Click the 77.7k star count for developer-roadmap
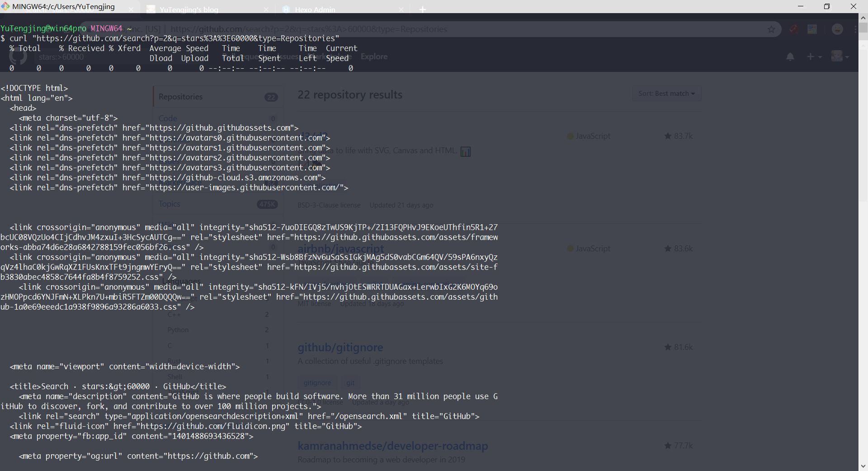The width and height of the screenshot is (868, 471). (679, 446)
